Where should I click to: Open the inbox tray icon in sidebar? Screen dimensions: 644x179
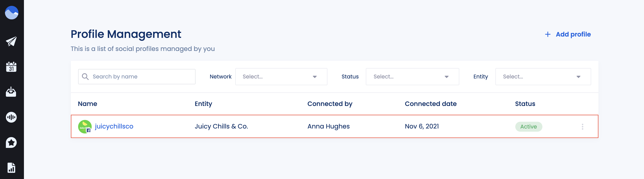coord(11,92)
